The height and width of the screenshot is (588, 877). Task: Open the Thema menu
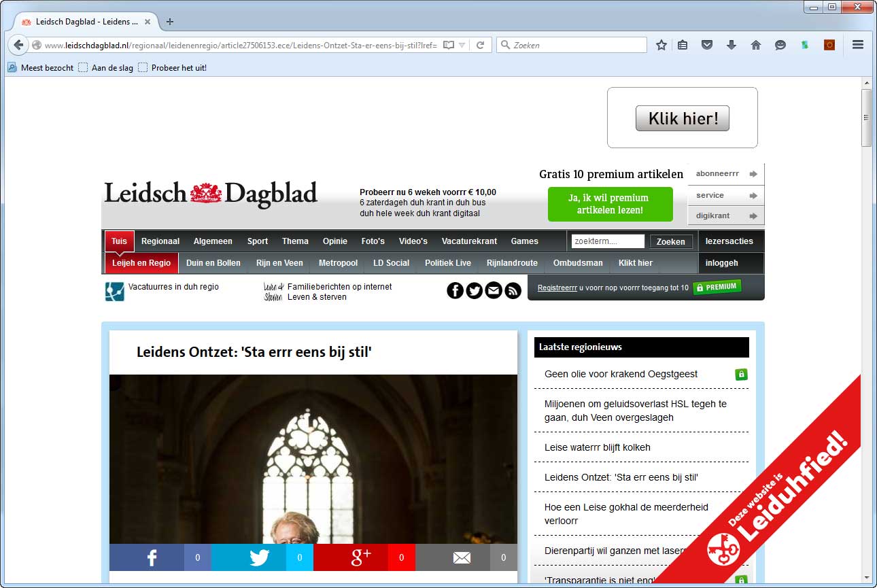295,241
